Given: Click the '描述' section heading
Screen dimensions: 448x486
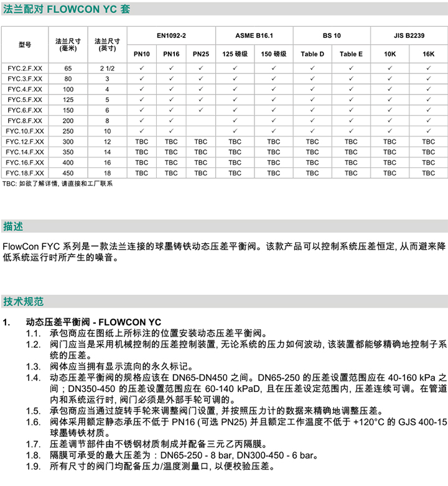Looking at the screenshot, I should 13,227.
